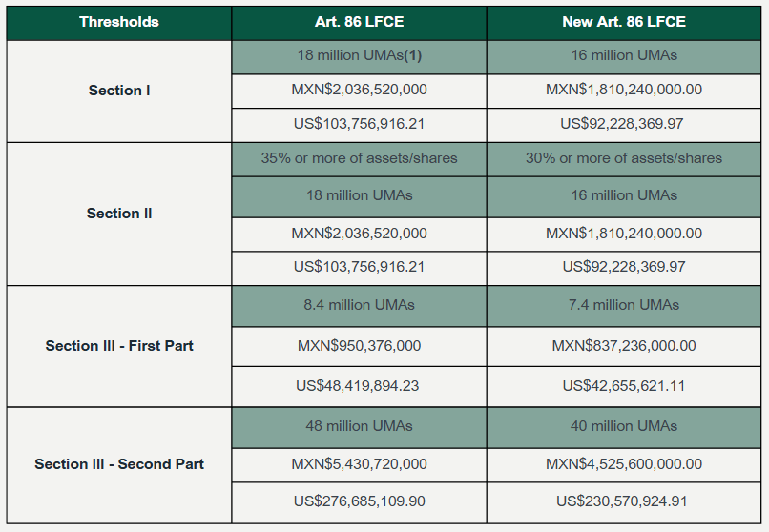Click the New Art. 86 LFCE header
Screen dimensions: 769x532
[624, 21]
